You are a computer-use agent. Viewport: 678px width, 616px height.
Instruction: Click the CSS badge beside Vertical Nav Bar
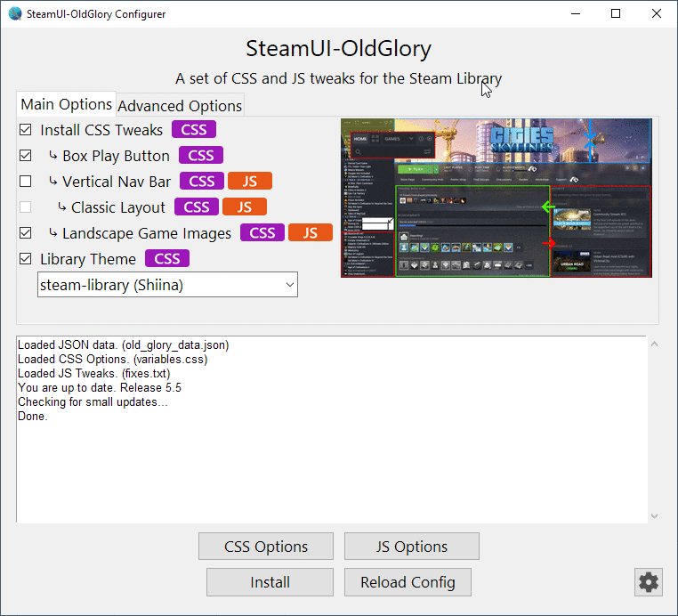[x=202, y=181]
